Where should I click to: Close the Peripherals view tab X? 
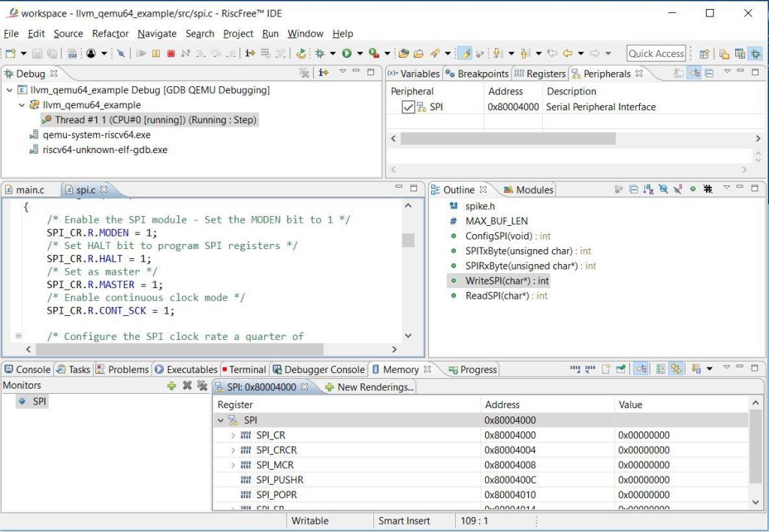click(639, 73)
